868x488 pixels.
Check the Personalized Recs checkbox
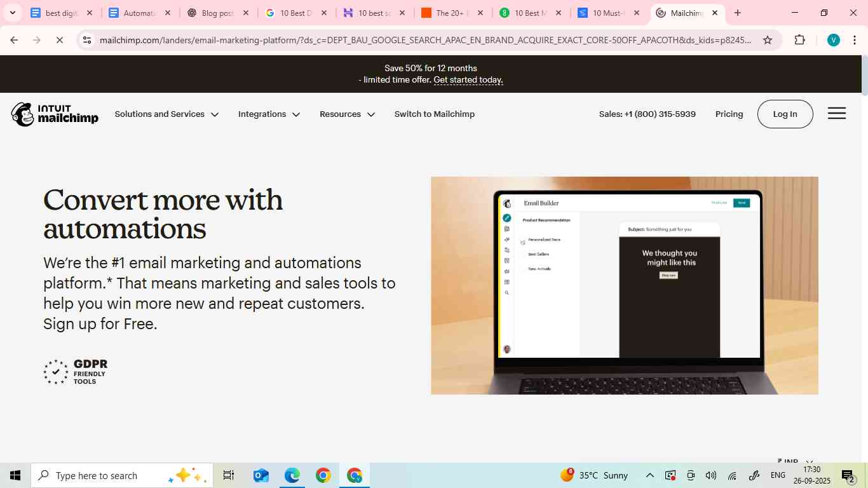[522, 241]
